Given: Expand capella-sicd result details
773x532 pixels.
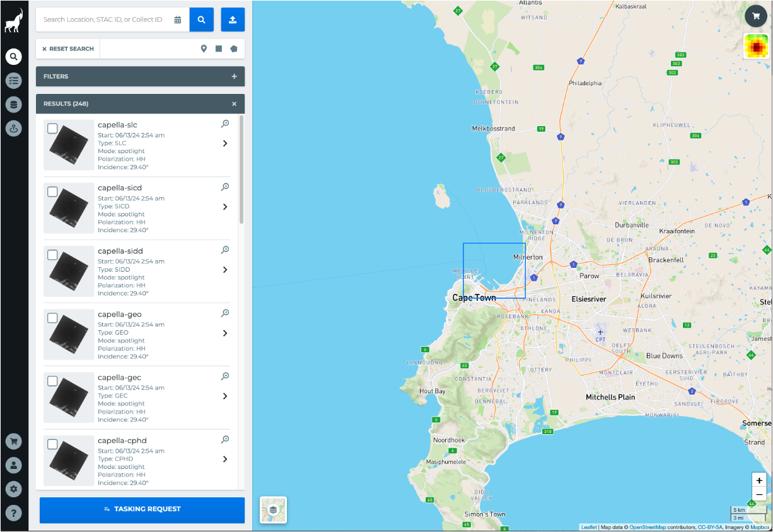Looking at the screenshot, I should [225, 207].
